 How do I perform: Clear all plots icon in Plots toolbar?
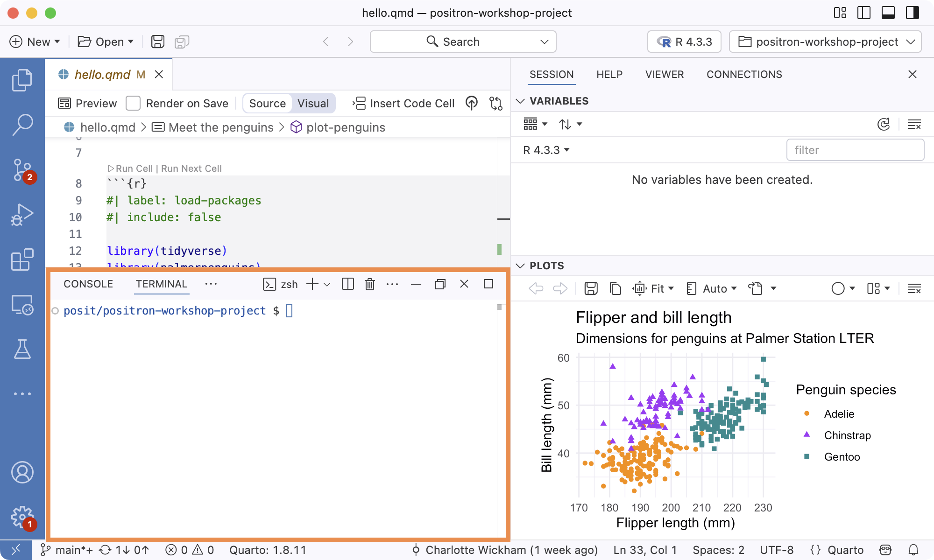[x=914, y=288]
